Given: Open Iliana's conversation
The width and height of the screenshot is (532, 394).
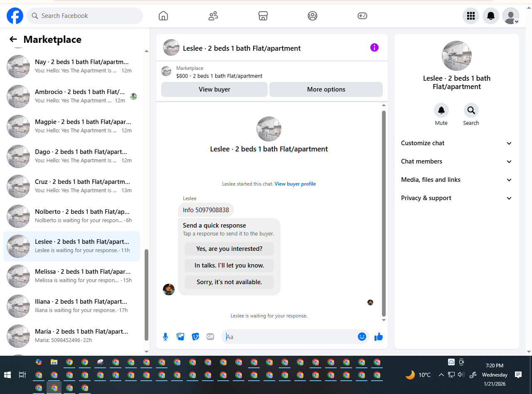Looking at the screenshot, I should click(71, 306).
